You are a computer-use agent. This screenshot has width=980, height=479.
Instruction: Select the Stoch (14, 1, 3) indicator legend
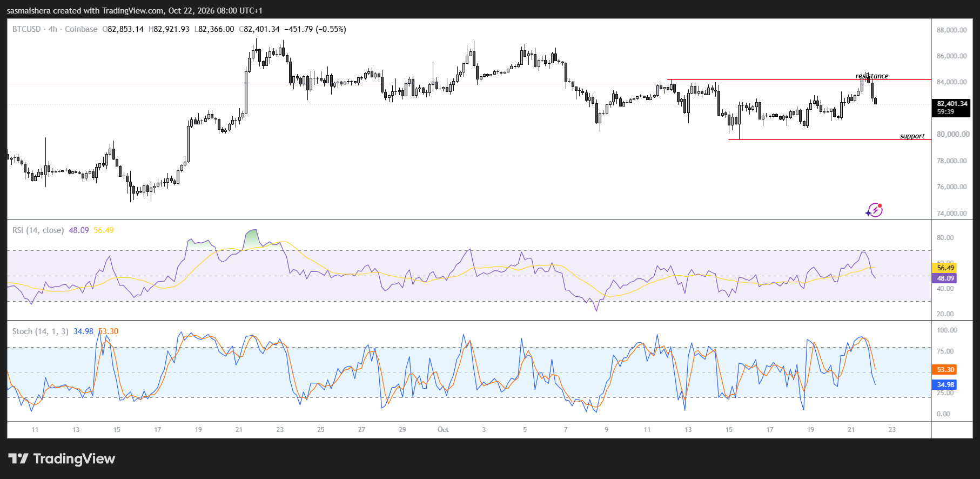point(41,331)
